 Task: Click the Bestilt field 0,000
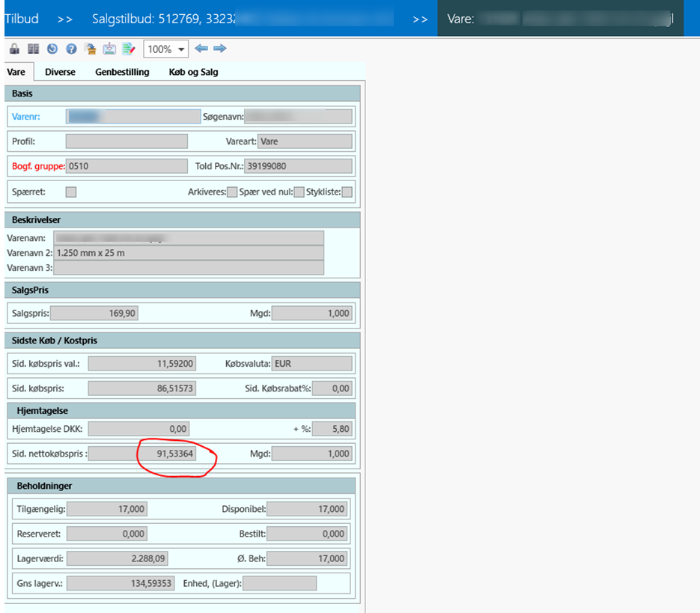pyautogui.click(x=307, y=534)
